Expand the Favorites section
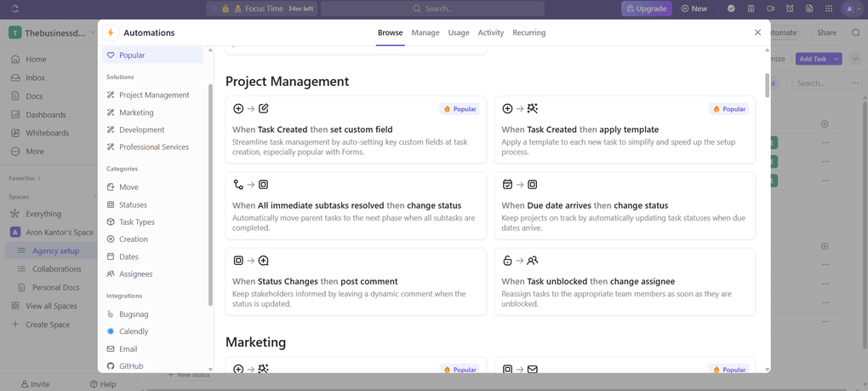868x391 pixels. 25,178
